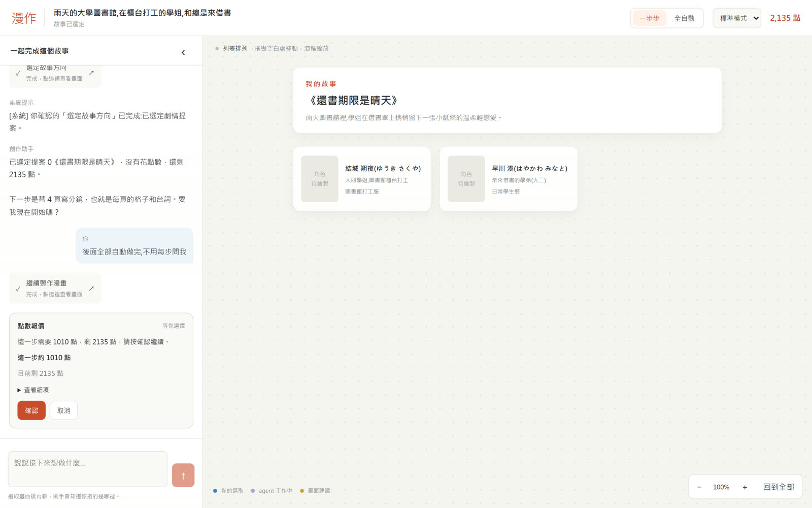Open the 繼續製作漫畫 step arrow icon
This screenshot has width=812, height=508.
91,289
